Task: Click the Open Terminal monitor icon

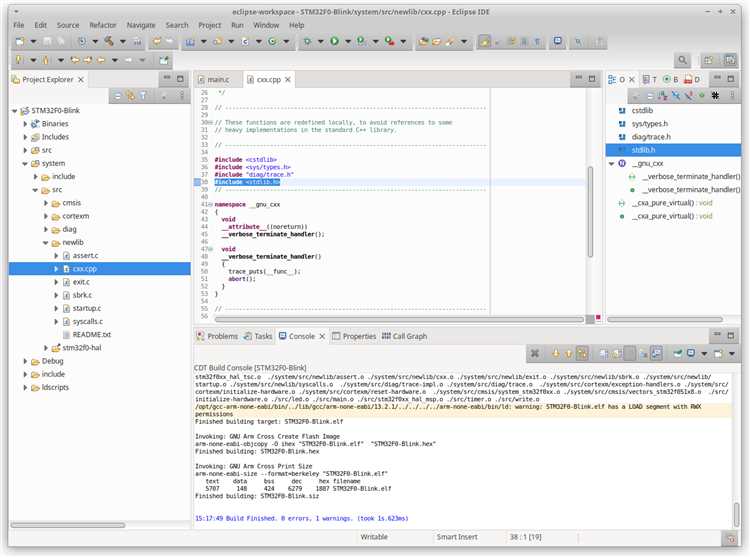Action: point(558,42)
